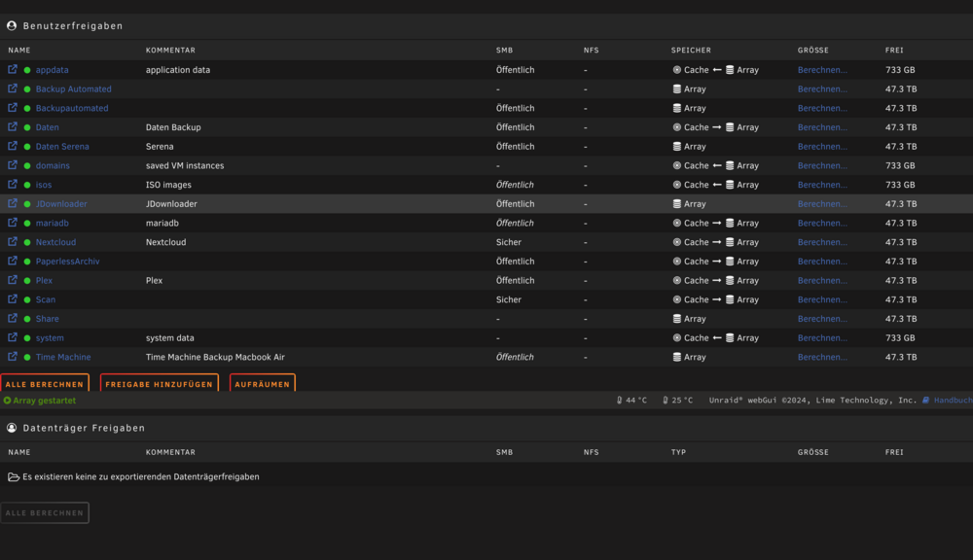Open the browse icon beside Backupautomated

[x=13, y=108]
